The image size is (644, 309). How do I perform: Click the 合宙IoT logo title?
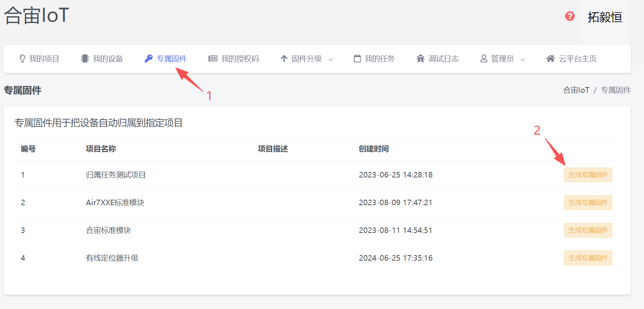pyautogui.click(x=36, y=16)
